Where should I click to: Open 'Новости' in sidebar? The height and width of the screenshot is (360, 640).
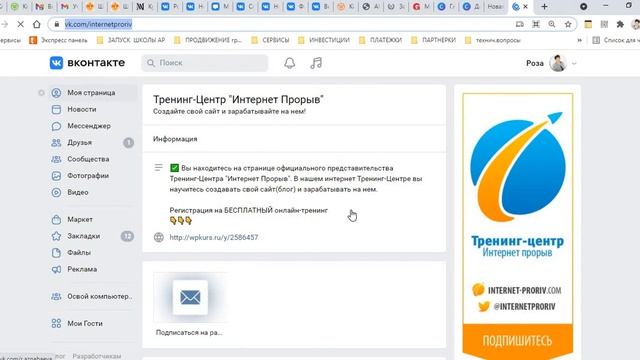click(82, 109)
